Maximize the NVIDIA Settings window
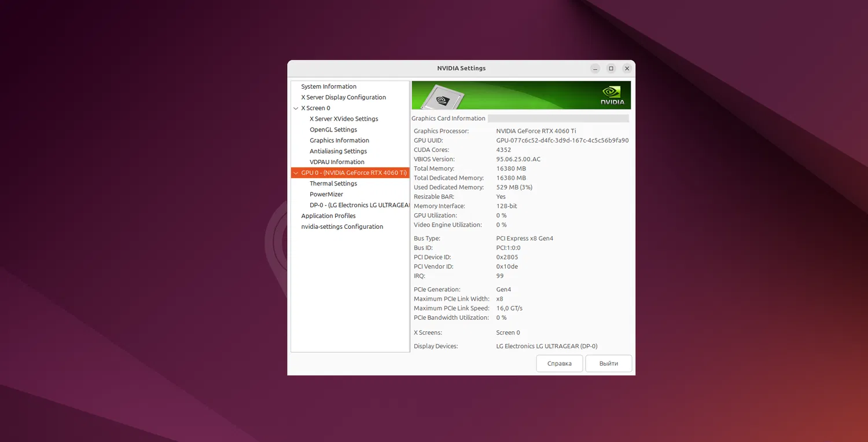This screenshot has width=868, height=442. pyautogui.click(x=610, y=68)
